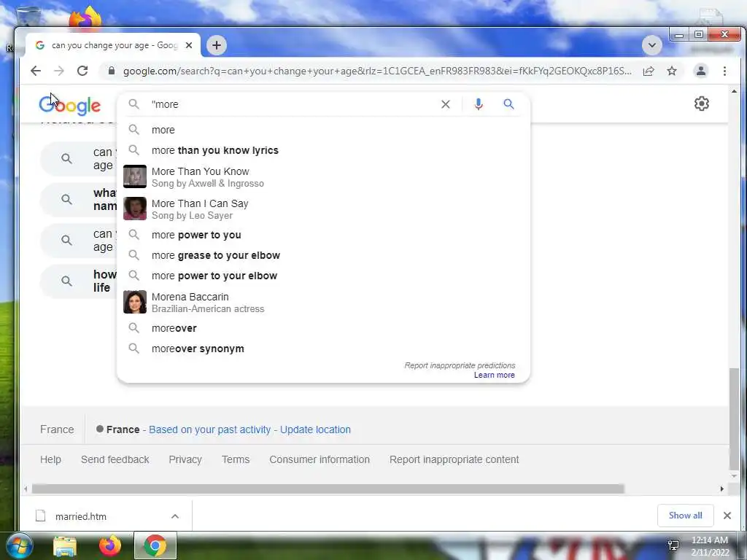This screenshot has width=747, height=560.
Task: Click the More Than You Know thumbnail
Action: 135,176
